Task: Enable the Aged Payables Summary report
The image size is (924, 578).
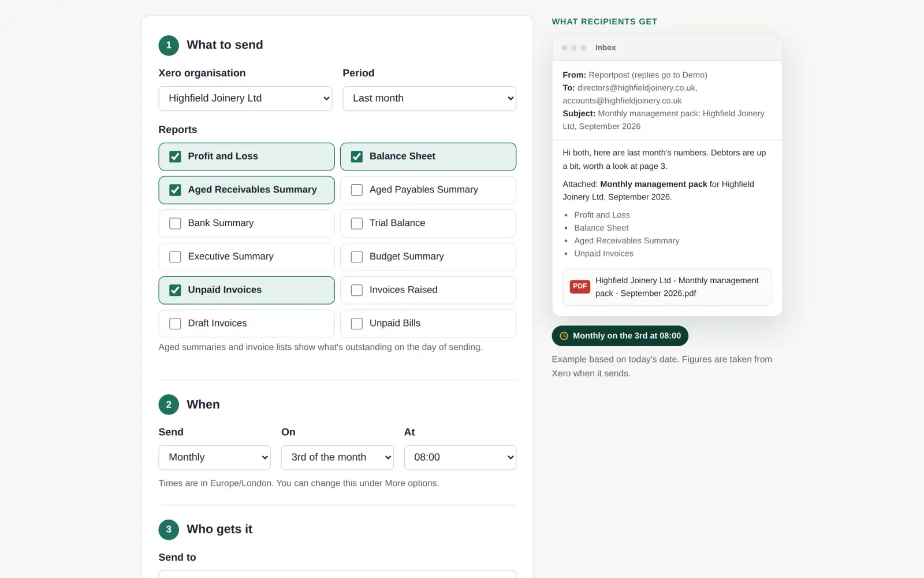Action: coord(357,190)
